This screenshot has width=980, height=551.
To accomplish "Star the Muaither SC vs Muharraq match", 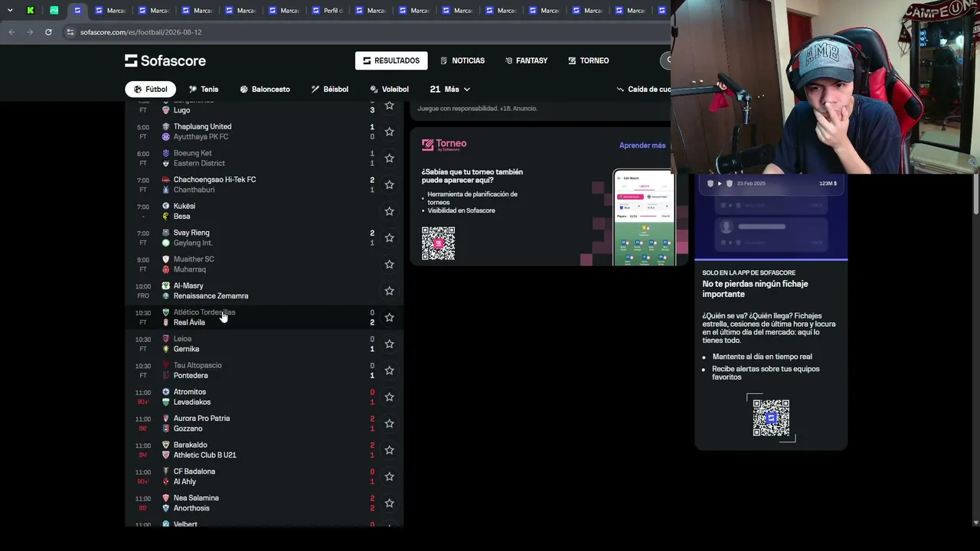I will 389,264.
